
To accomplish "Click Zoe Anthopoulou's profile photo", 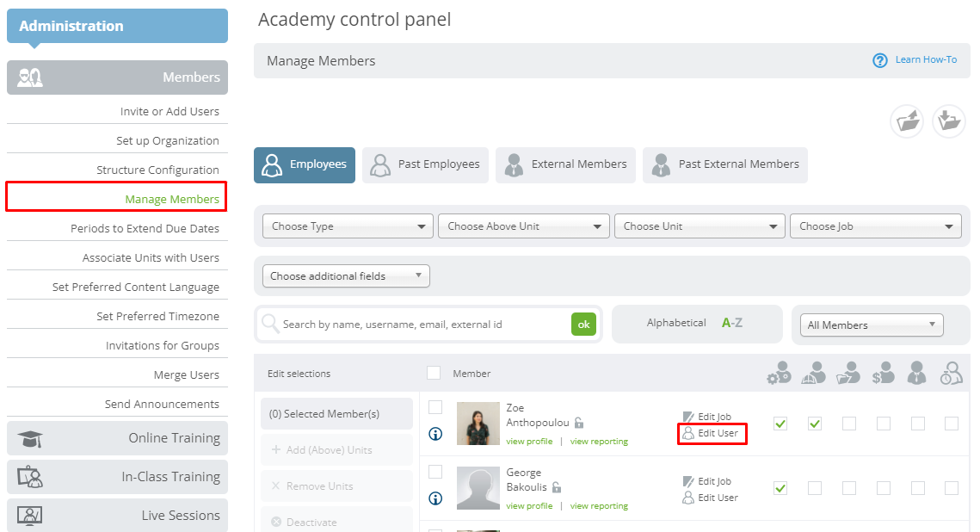I will tap(478, 424).
